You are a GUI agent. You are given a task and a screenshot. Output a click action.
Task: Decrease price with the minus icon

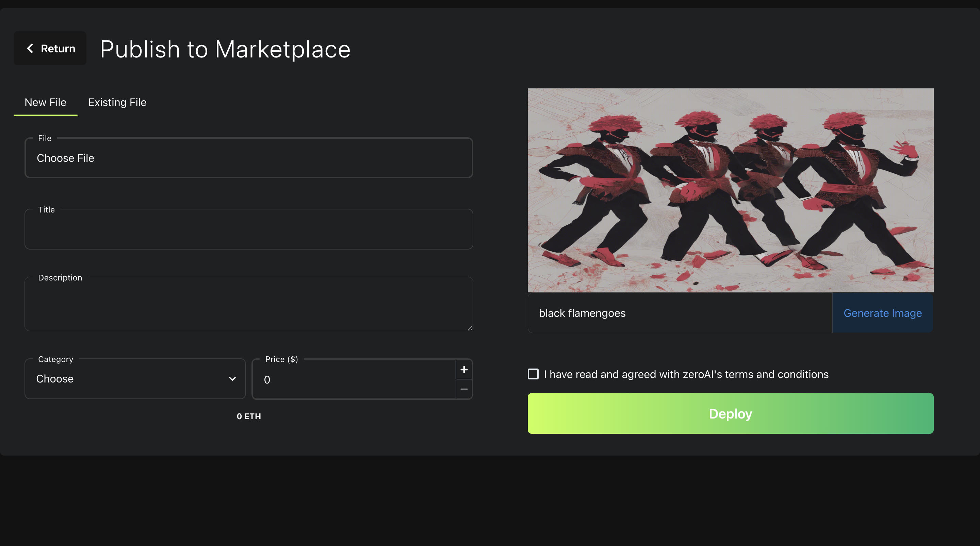coord(464,389)
